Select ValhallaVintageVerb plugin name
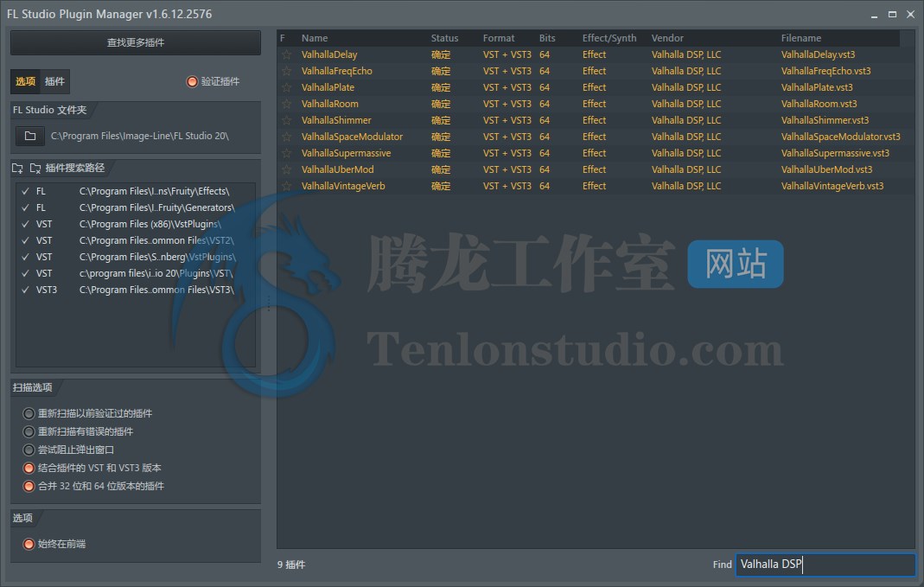This screenshot has height=587, width=924. [343, 186]
